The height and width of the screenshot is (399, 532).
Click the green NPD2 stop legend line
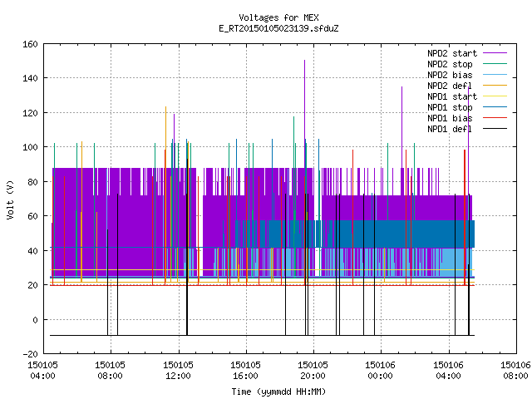click(495, 64)
